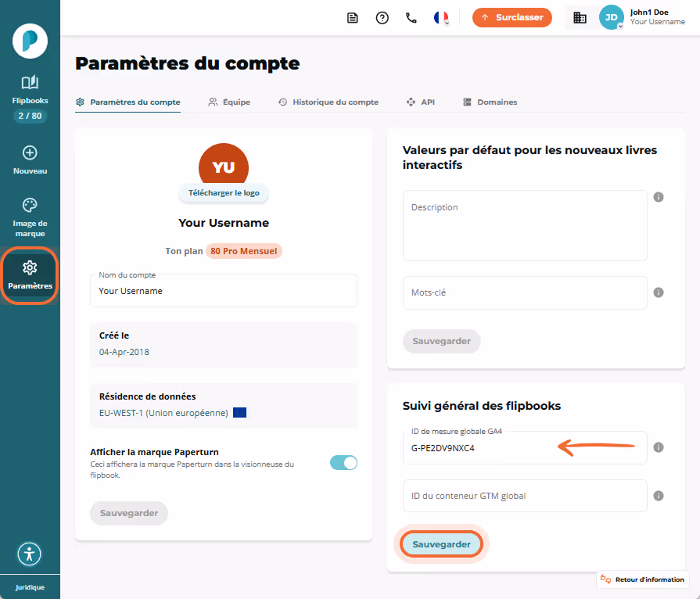The width and height of the screenshot is (700, 599).
Task: Toggle Afficher la marque Paperturn switch
Action: pyautogui.click(x=344, y=463)
